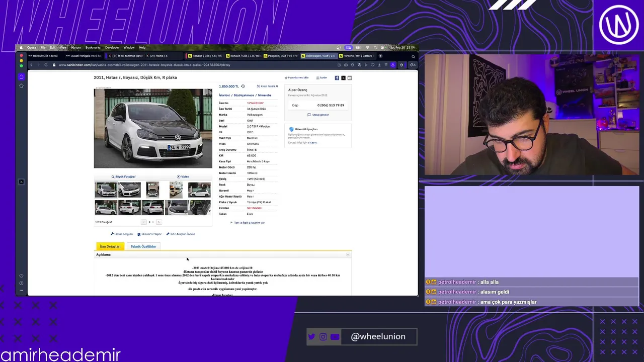Click the Yazdır print link
This screenshot has height=362, width=644.
[321, 78]
